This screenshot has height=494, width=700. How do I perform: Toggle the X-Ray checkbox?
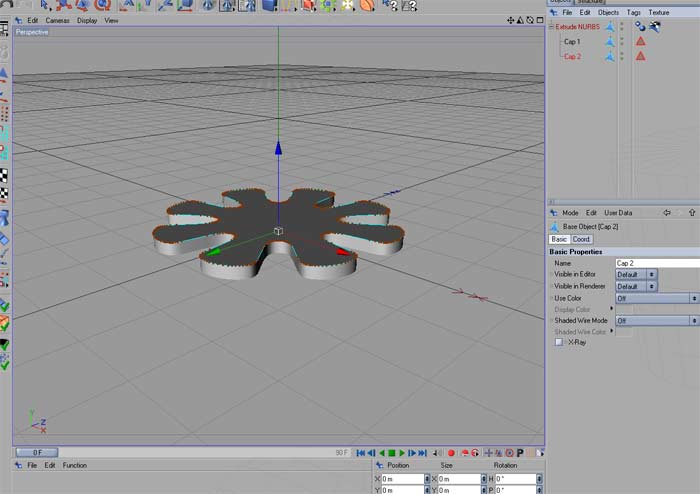click(559, 342)
